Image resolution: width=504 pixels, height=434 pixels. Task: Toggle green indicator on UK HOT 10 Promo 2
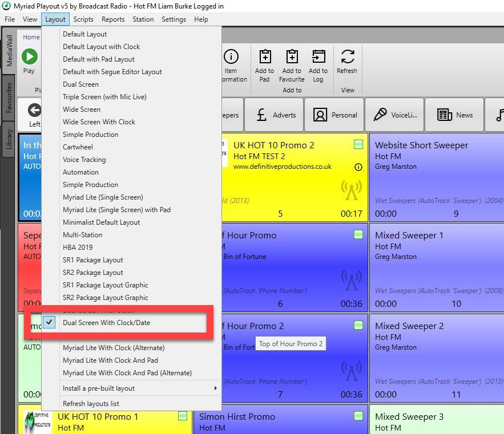(x=358, y=144)
